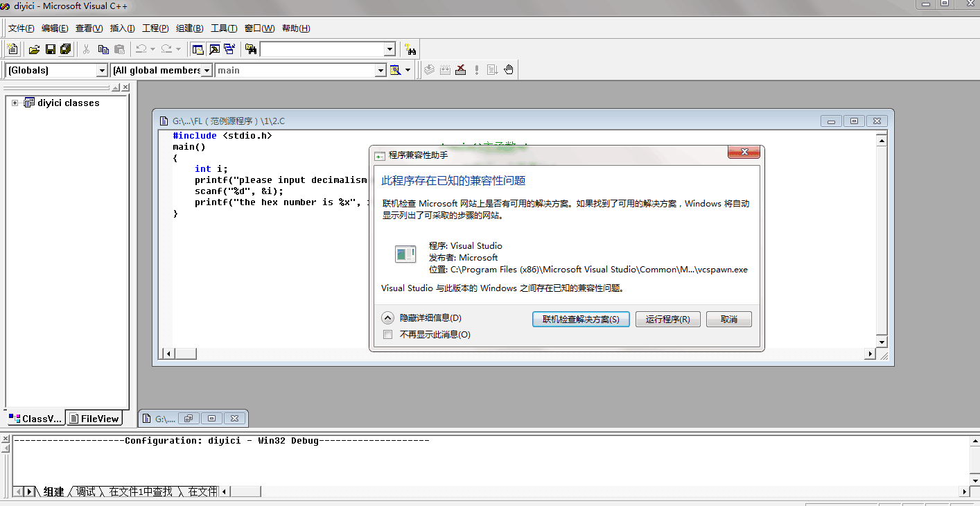The image size is (980, 506).
Task: Open the Undo history dropdown arrow
Action: (152, 49)
